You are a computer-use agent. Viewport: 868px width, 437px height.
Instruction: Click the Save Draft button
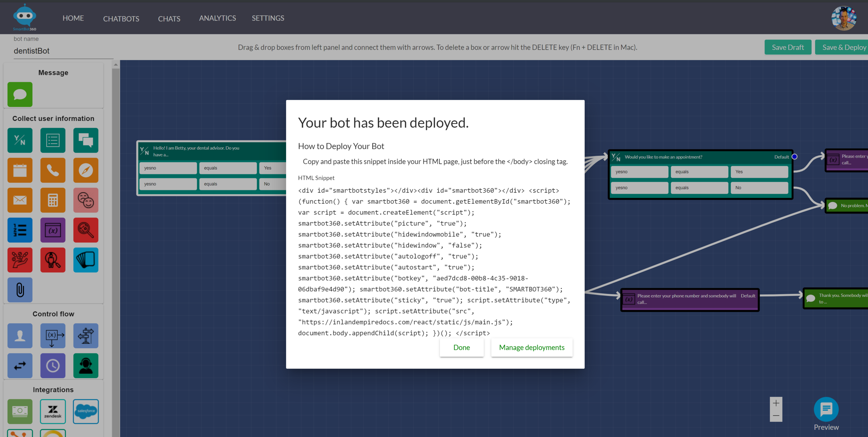click(788, 47)
